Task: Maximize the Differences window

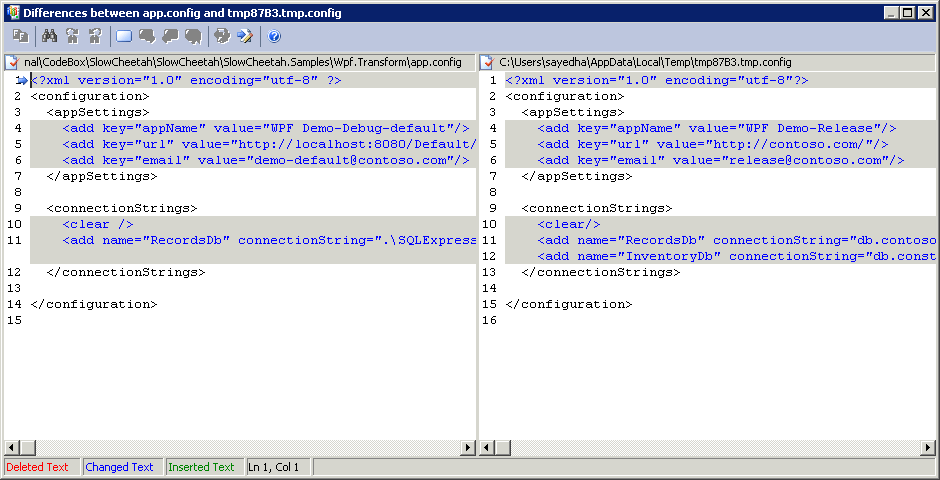Action: coord(908,12)
